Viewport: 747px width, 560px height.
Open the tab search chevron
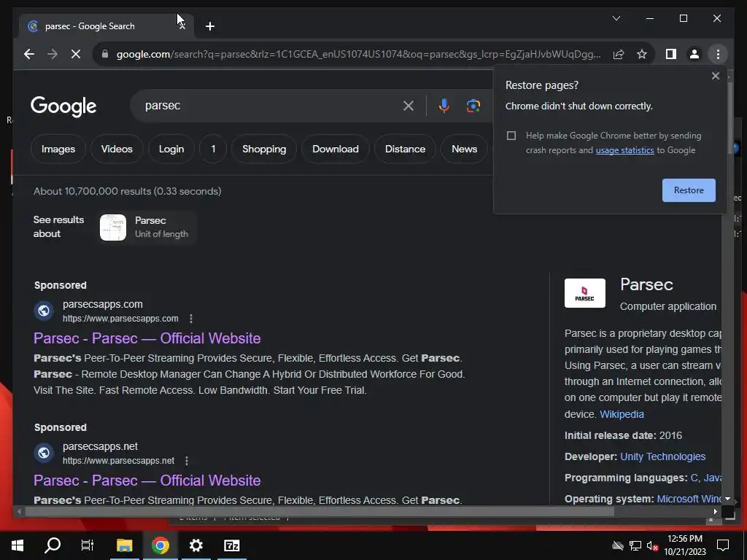pos(616,18)
